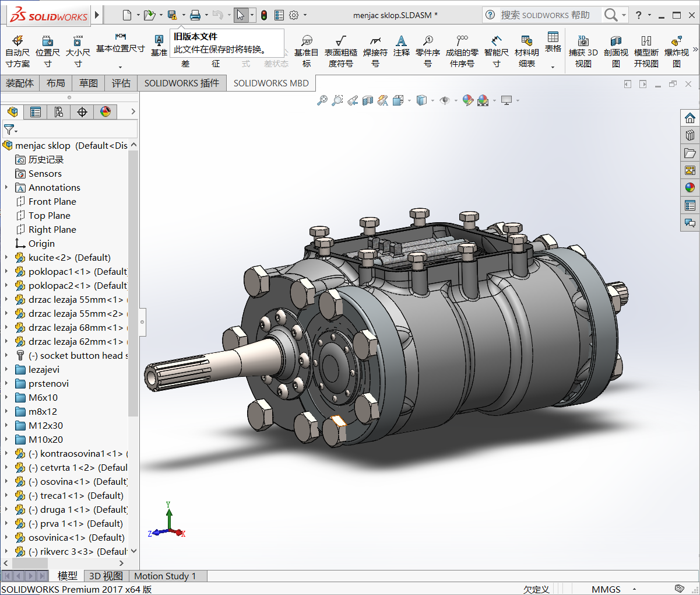This screenshot has width=700, height=595.
Task: Click the Design Library icon in the task pane
Action: point(690,135)
